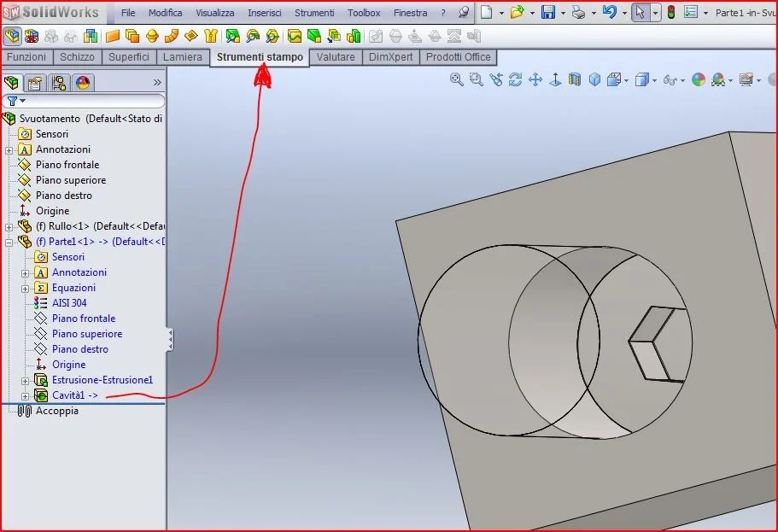The image size is (778, 532).
Task: Open the Strumenti menu
Action: tap(314, 13)
